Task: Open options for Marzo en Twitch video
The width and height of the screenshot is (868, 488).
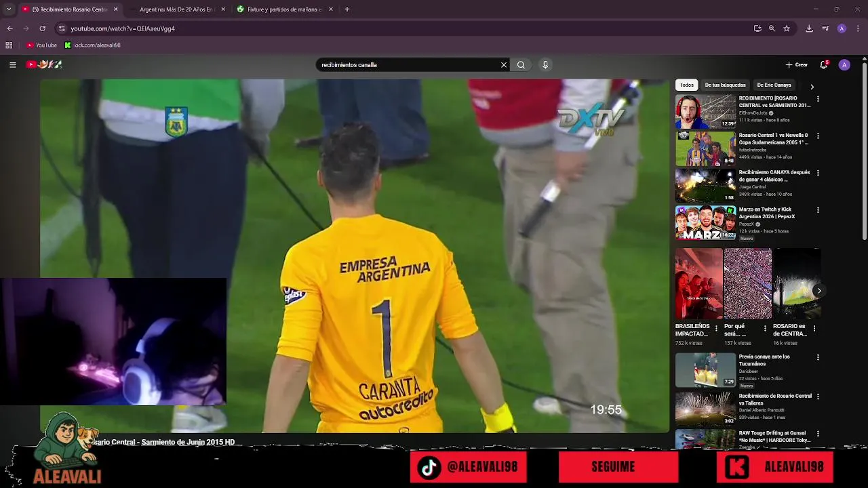Action: coord(818,210)
